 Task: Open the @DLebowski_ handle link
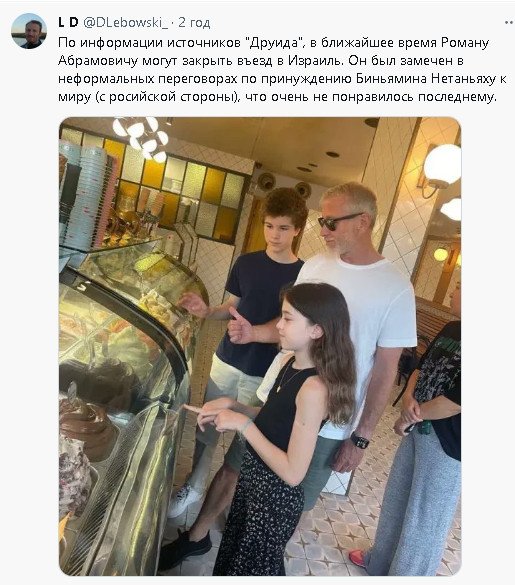pyautogui.click(x=125, y=23)
